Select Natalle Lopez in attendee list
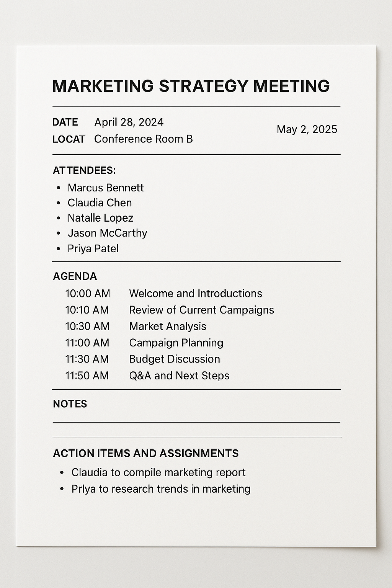 coord(100,218)
